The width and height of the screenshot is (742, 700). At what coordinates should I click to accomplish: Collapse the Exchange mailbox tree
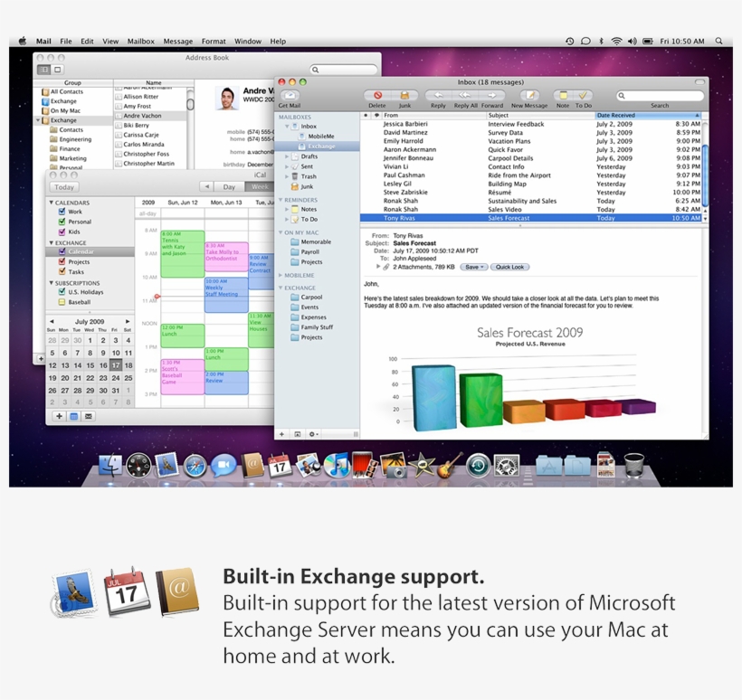[x=281, y=288]
